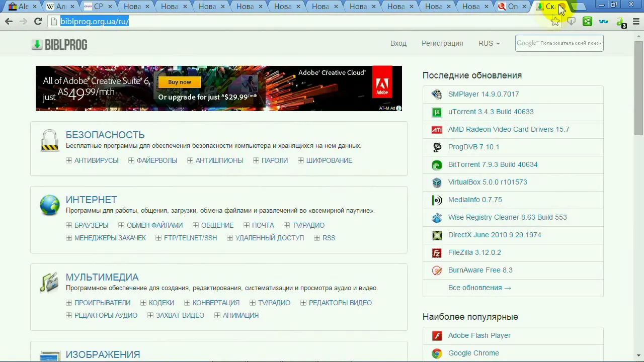The width and height of the screenshot is (644, 362).
Task: Click the browser forward arrow
Action: tap(23, 21)
